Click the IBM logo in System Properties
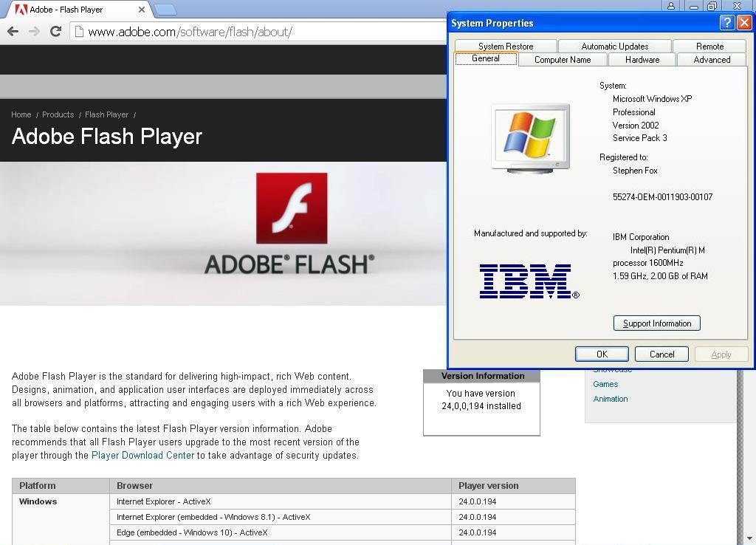The height and width of the screenshot is (545, 756). click(x=529, y=281)
